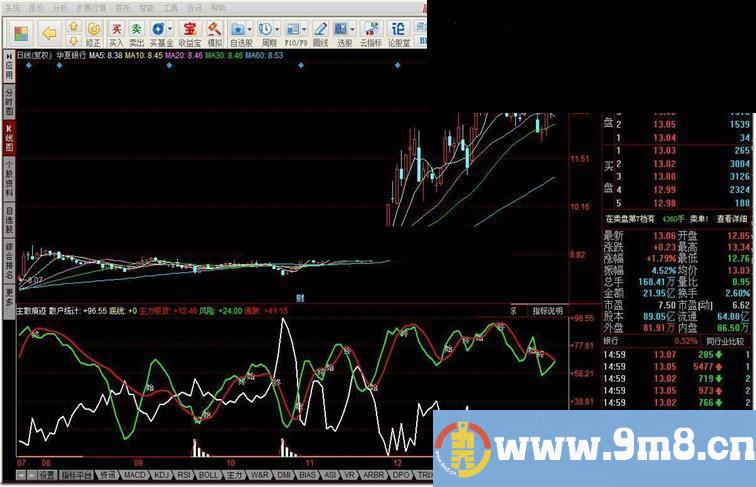The width and height of the screenshot is (756, 487).
Task: Click the 设置 settings button
Action: [x=47, y=476]
